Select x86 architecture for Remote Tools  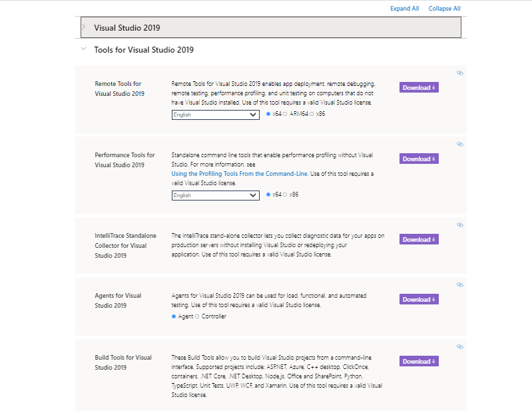[x=312, y=114]
